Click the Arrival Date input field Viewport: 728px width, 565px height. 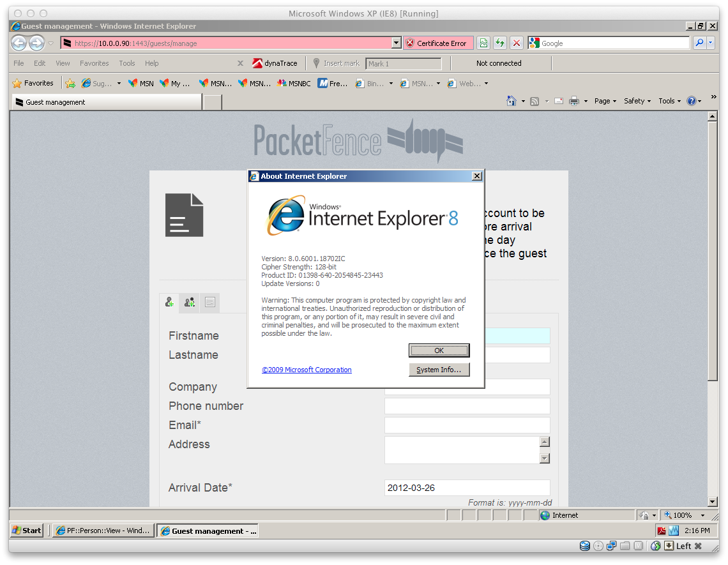point(467,488)
